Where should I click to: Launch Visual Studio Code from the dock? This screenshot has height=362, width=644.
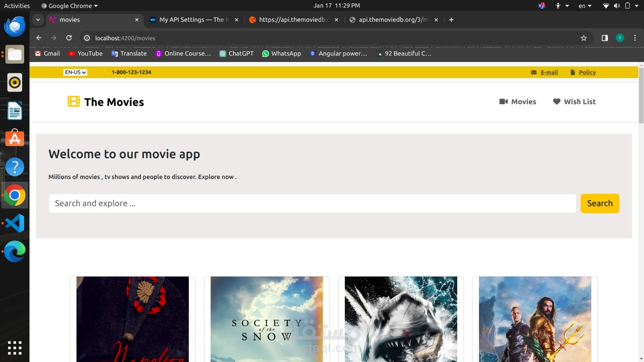(15, 223)
